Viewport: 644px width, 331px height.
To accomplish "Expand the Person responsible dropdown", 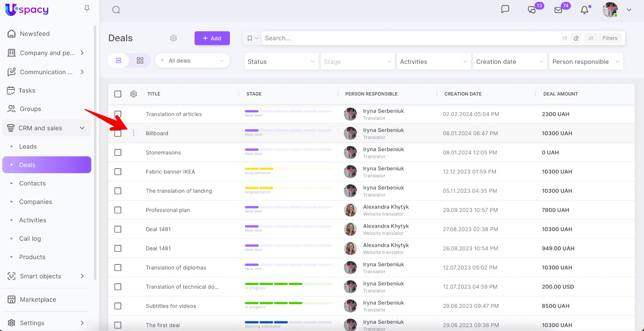I will [x=586, y=62].
